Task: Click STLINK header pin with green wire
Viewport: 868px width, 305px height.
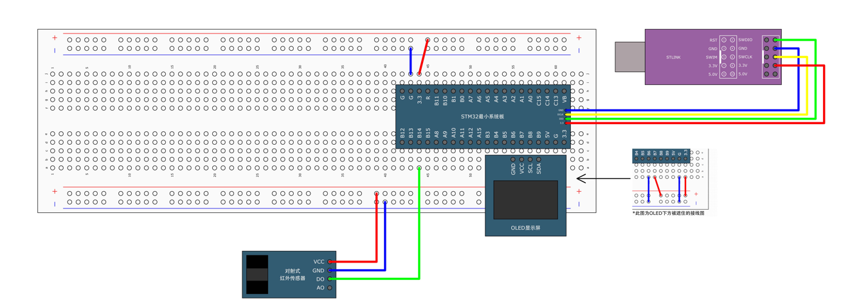Action: point(775,40)
